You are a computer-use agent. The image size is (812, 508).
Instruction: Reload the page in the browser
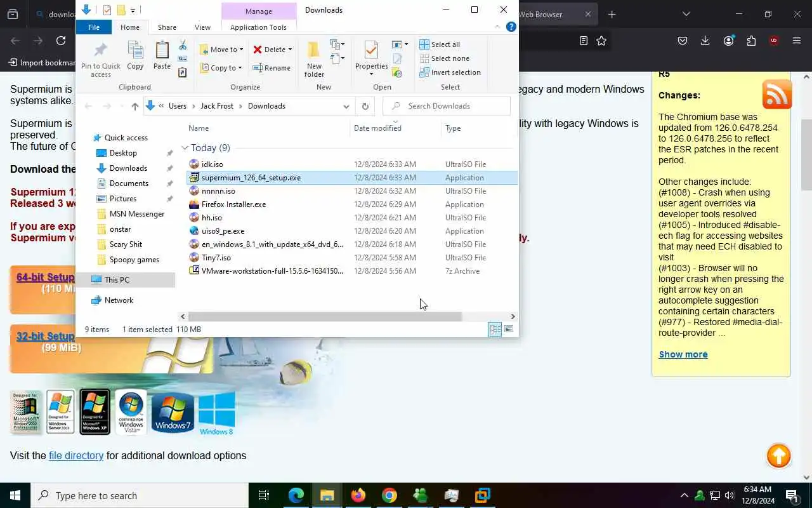click(61, 41)
